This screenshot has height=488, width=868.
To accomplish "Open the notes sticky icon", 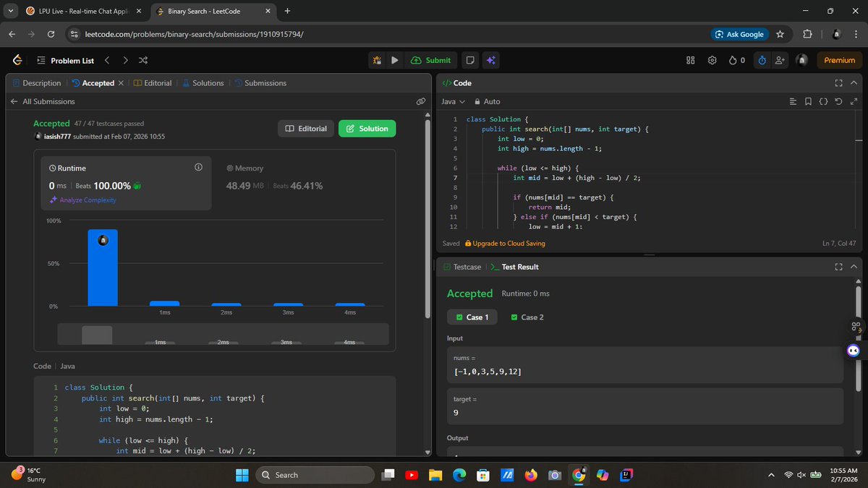I will [470, 61].
